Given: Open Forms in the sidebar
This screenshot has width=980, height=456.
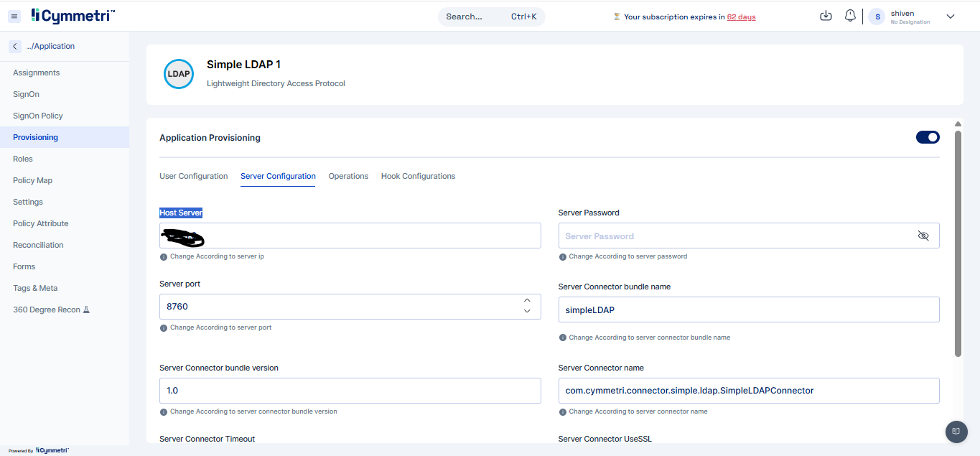Looking at the screenshot, I should click(65, 266).
